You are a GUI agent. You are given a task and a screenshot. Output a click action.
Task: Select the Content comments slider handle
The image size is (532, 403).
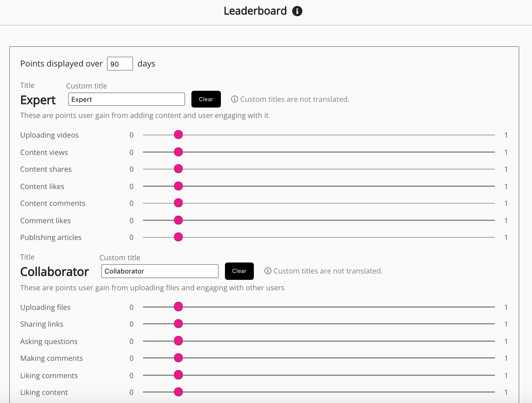point(178,203)
